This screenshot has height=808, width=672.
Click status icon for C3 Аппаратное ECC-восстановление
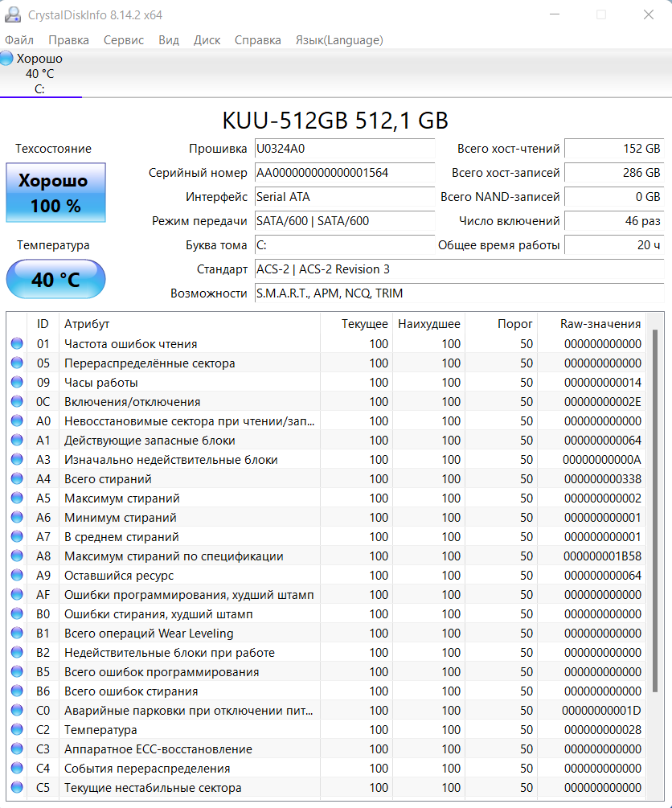click(x=17, y=749)
